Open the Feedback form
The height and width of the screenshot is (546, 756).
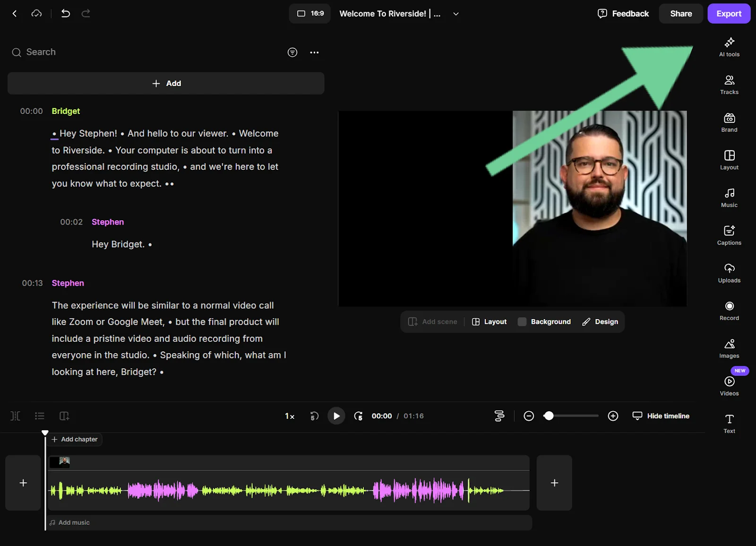coord(623,14)
